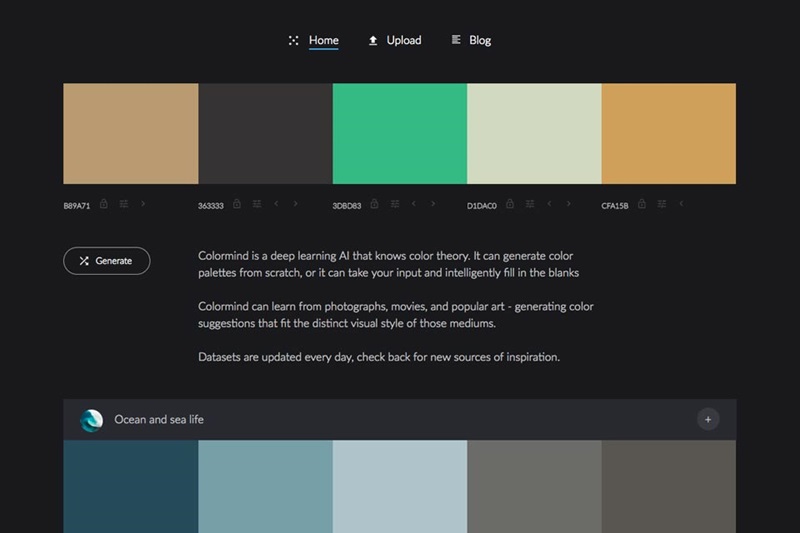
Task: Move 3DBD83 color right
Action: 433,204
